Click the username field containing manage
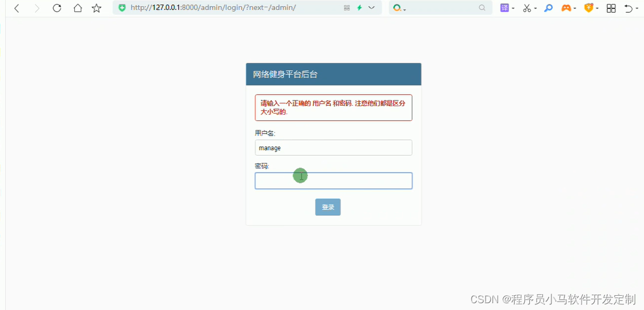The height and width of the screenshot is (310, 644). pyautogui.click(x=334, y=148)
